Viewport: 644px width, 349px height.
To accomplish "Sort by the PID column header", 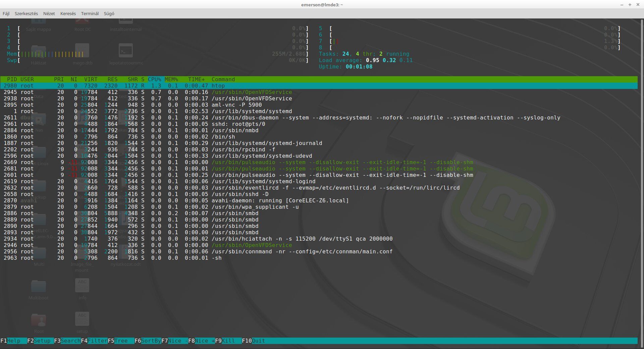I will pos(12,80).
